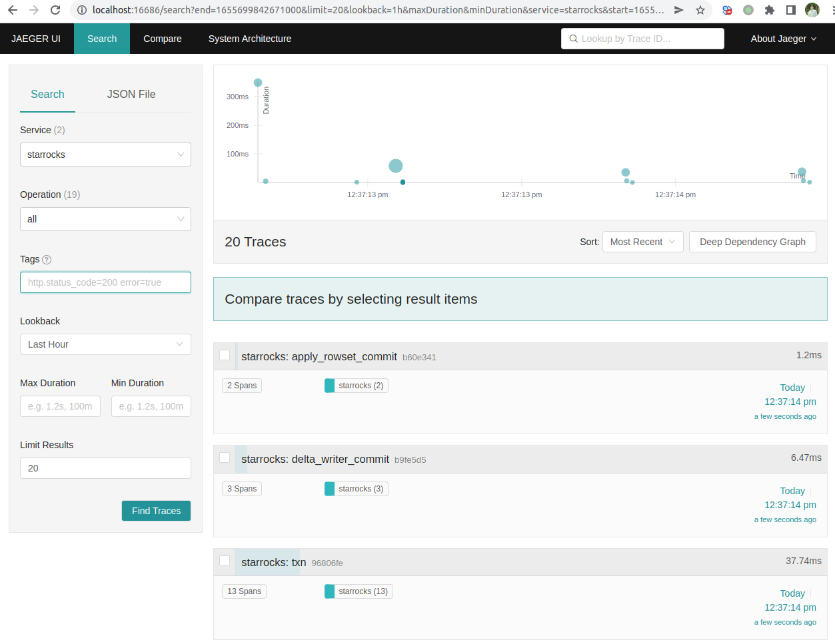Open the Compare page in navigation bar
This screenshot has width=835, height=644.
pyautogui.click(x=163, y=39)
